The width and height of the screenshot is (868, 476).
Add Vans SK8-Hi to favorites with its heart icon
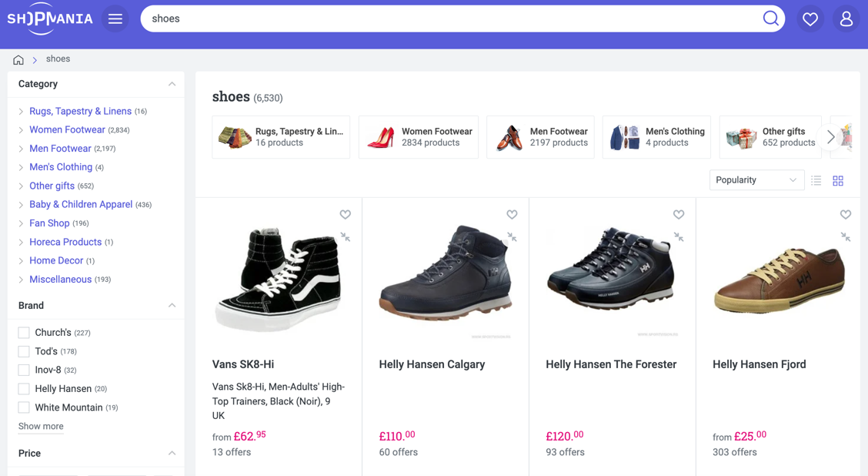[x=345, y=214]
